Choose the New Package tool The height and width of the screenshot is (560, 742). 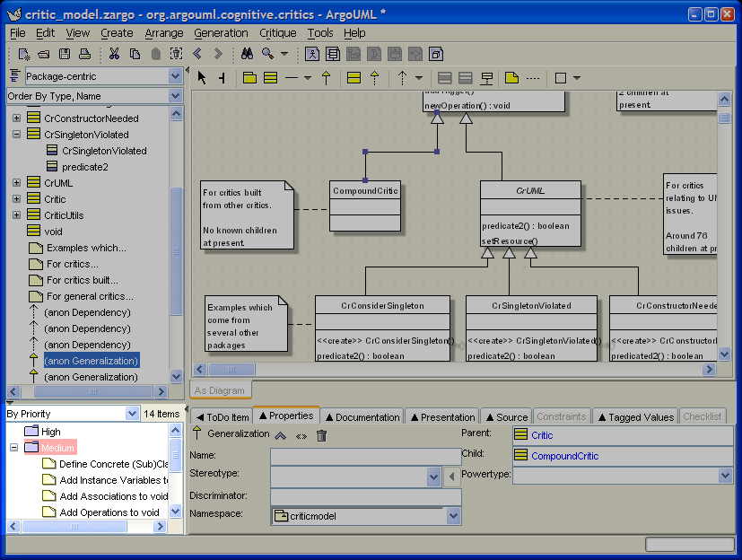click(250, 78)
